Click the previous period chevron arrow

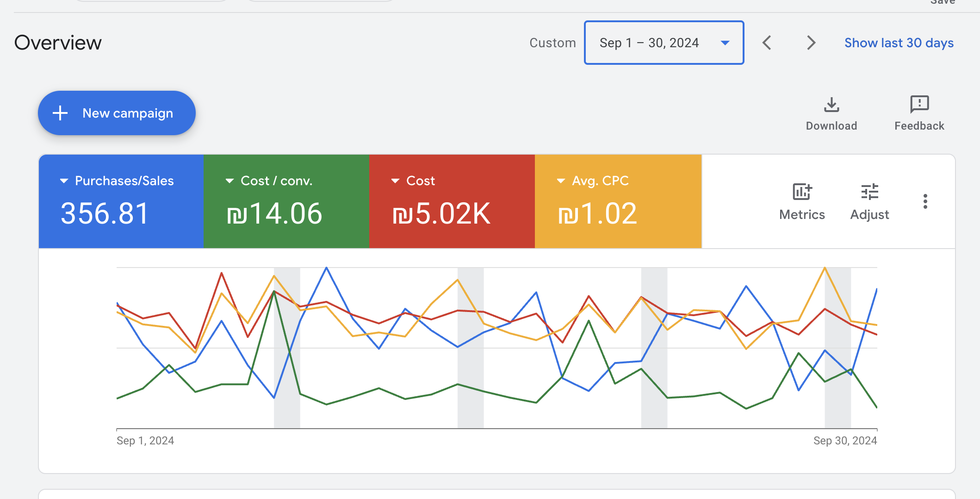pyautogui.click(x=767, y=43)
